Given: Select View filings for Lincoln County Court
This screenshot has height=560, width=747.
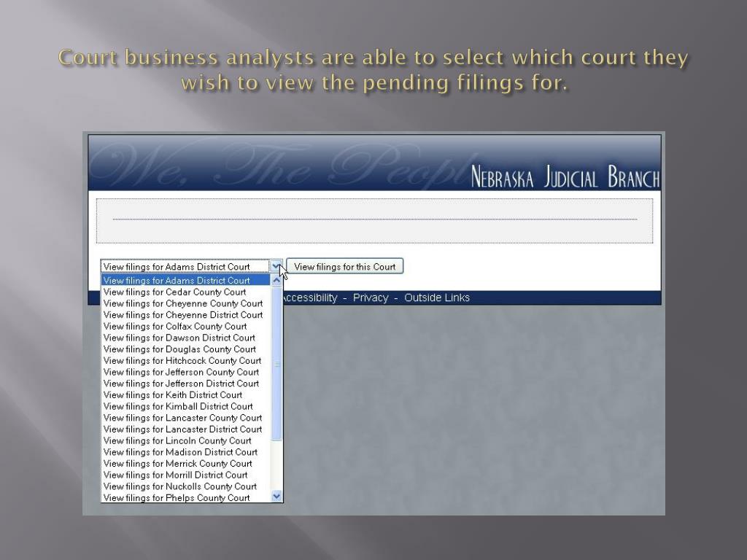Looking at the screenshot, I should click(186, 440).
